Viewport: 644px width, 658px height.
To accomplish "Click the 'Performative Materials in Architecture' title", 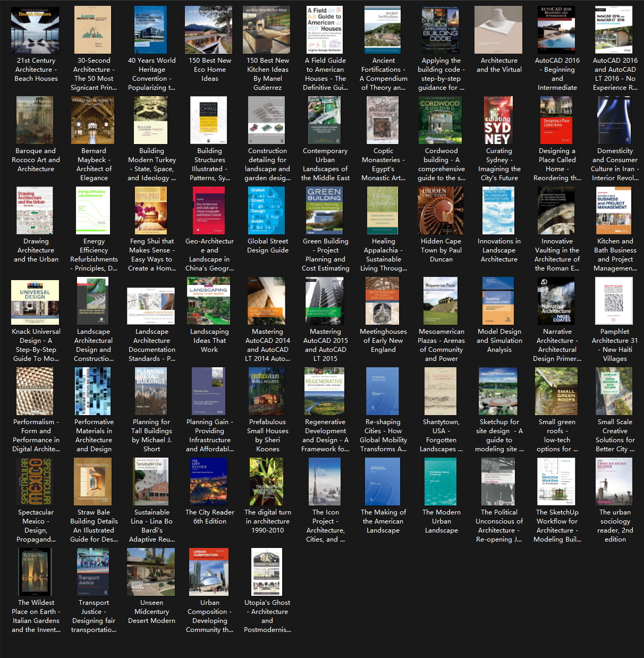I will 94,435.
